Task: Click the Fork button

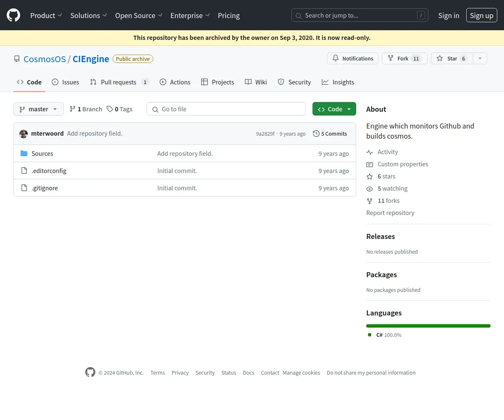Action: [x=404, y=58]
